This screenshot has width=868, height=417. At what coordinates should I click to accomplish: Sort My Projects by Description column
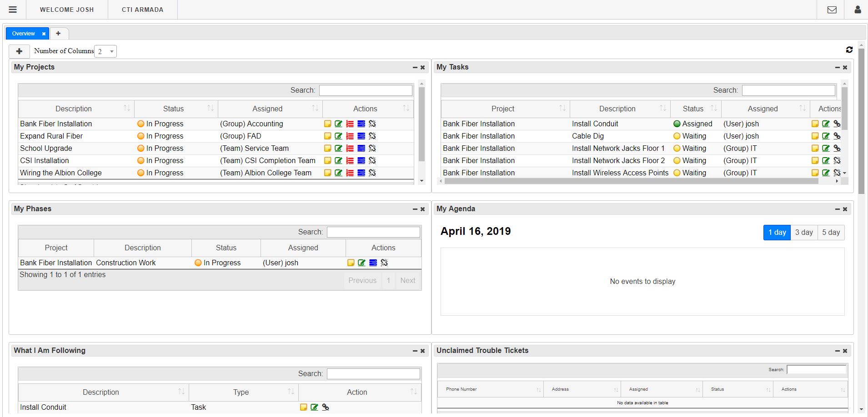76,109
